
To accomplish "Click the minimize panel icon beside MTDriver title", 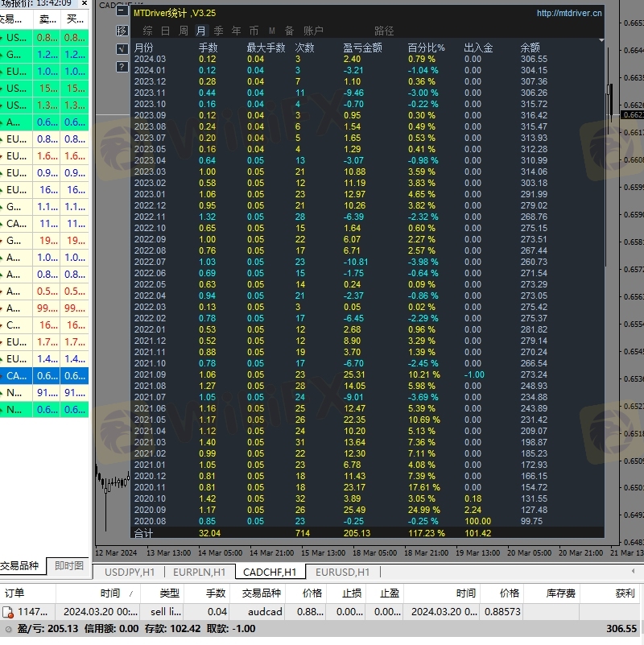I will tap(122, 10).
